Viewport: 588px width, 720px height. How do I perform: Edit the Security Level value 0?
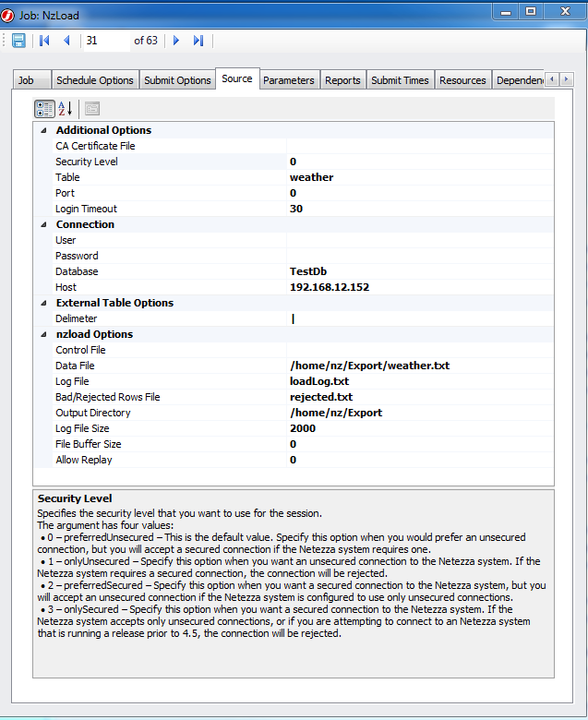[420, 162]
